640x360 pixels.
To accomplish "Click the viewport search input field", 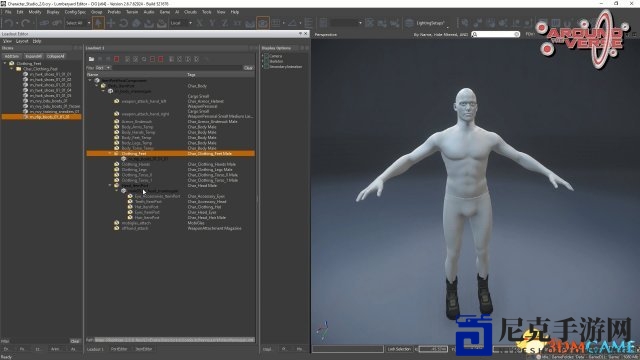I will pyautogui.click(x=496, y=35).
